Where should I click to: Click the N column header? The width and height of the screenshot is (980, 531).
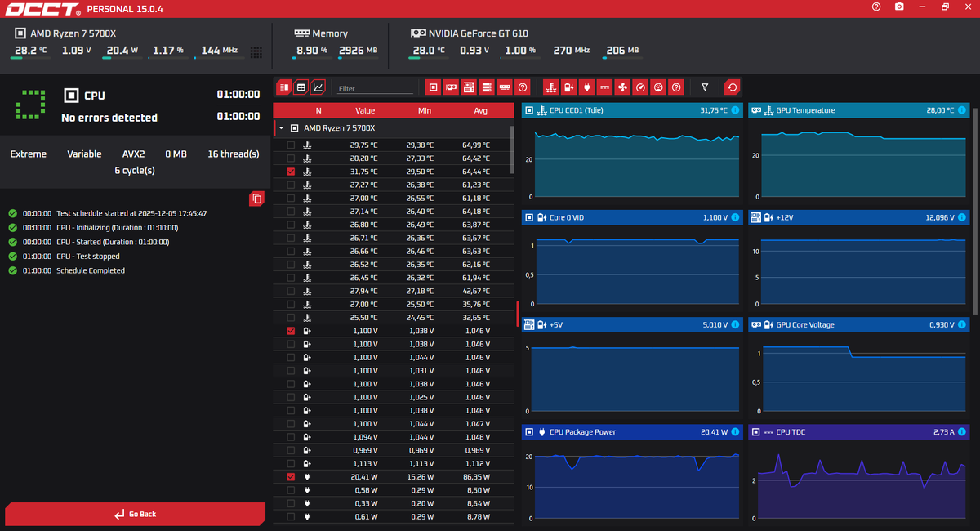(x=318, y=110)
